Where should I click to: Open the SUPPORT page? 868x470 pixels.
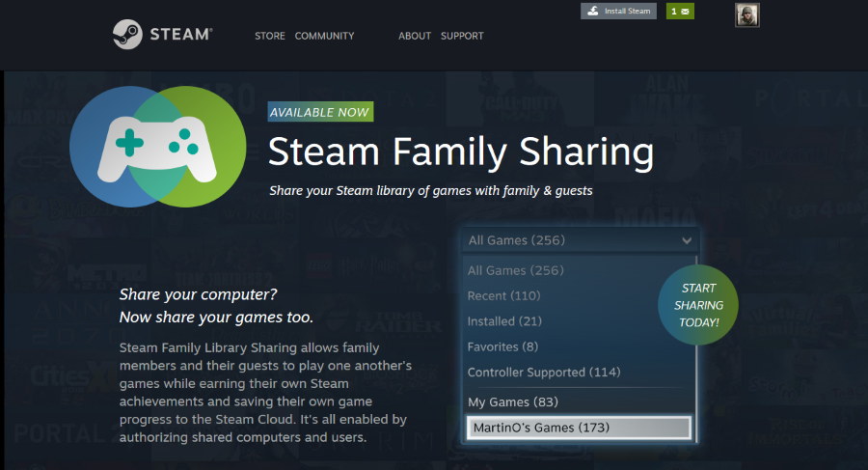tap(462, 36)
